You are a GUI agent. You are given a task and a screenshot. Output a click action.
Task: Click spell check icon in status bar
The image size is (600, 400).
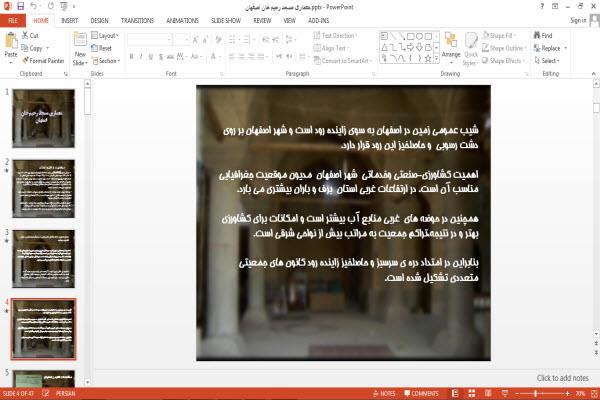45,393
